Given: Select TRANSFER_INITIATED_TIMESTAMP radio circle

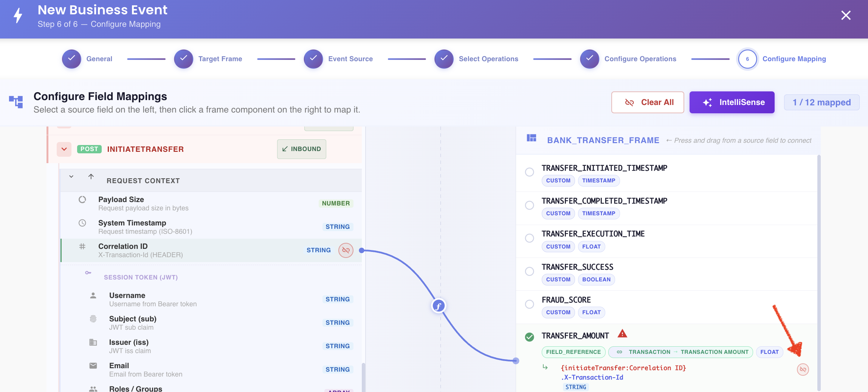Looking at the screenshot, I should click(x=529, y=172).
